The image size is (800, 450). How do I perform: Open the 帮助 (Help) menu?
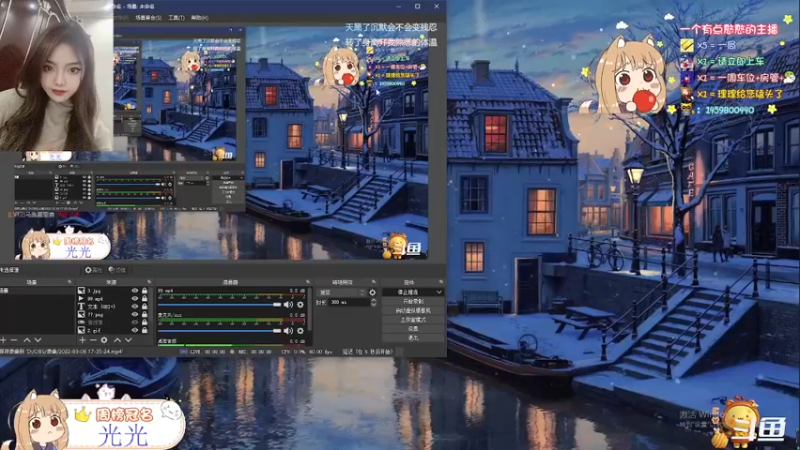click(199, 18)
